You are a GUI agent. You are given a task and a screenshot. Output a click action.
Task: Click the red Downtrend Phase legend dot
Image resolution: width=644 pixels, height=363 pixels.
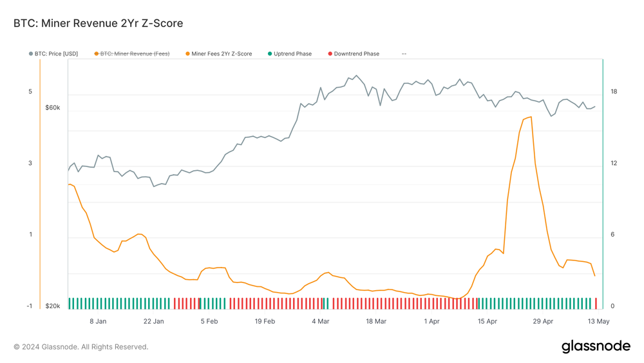(330, 54)
